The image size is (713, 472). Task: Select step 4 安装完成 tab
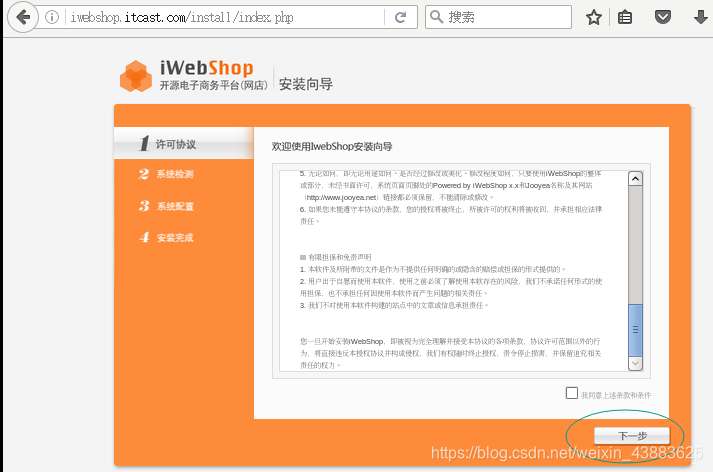pyautogui.click(x=166, y=237)
